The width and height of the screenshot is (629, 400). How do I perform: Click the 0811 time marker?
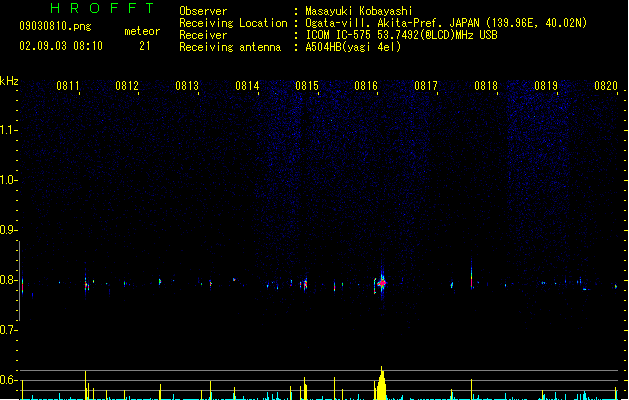tap(67, 86)
